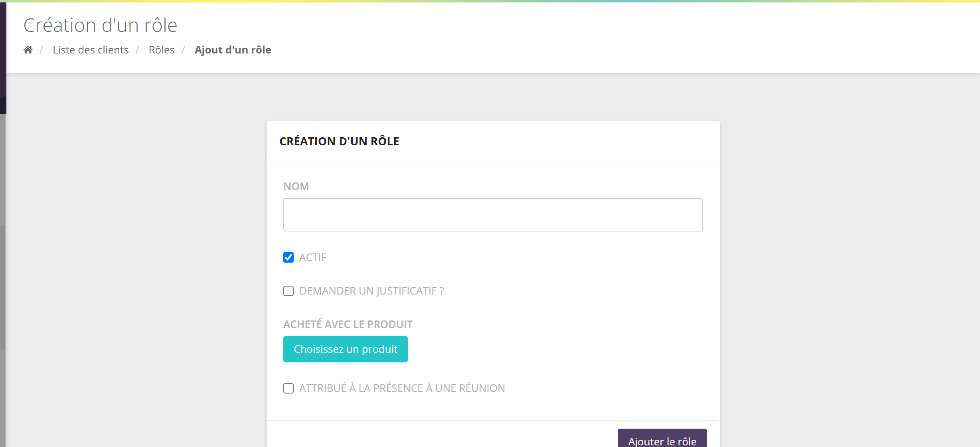The image size is (980, 447).
Task: Enable Demander un justificatif checkbox
Action: coord(288,291)
